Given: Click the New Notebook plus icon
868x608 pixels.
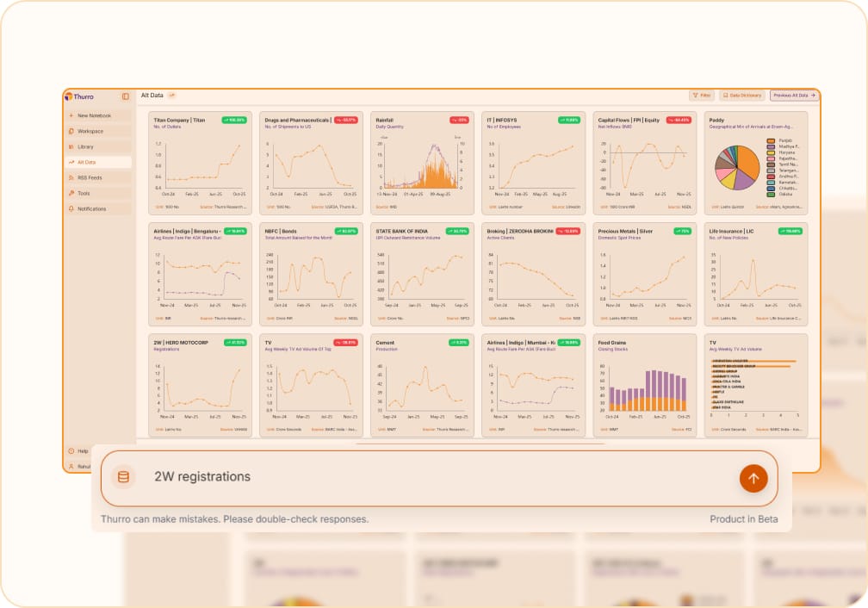Looking at the screenshot, I should coord(71,115).
